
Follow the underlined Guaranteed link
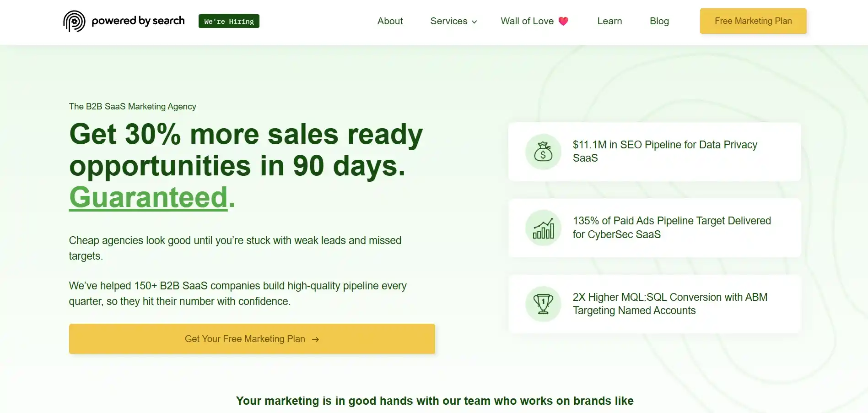tap(148, 197)
